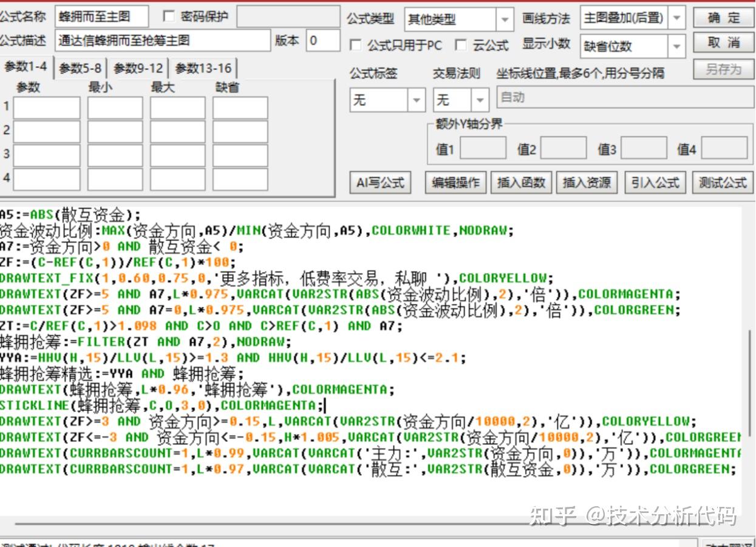Enable the 密码保护 checkbox
The width and height of the screenshot is (756, 547).
(169, 16)
